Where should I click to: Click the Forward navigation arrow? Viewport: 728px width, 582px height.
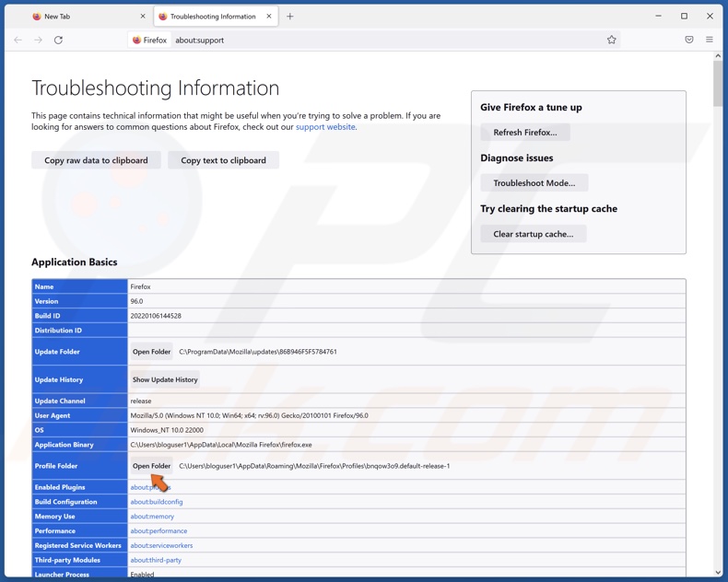(x=38, y=41)
